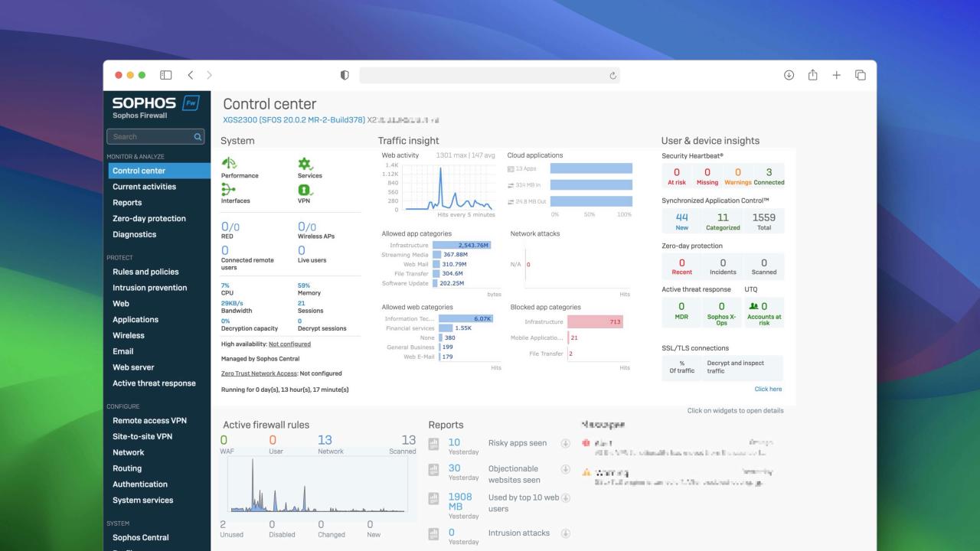The image size is (980, 551).
Task: Download the Objectionable websites seen report
Action: click(x=566, y=469)
